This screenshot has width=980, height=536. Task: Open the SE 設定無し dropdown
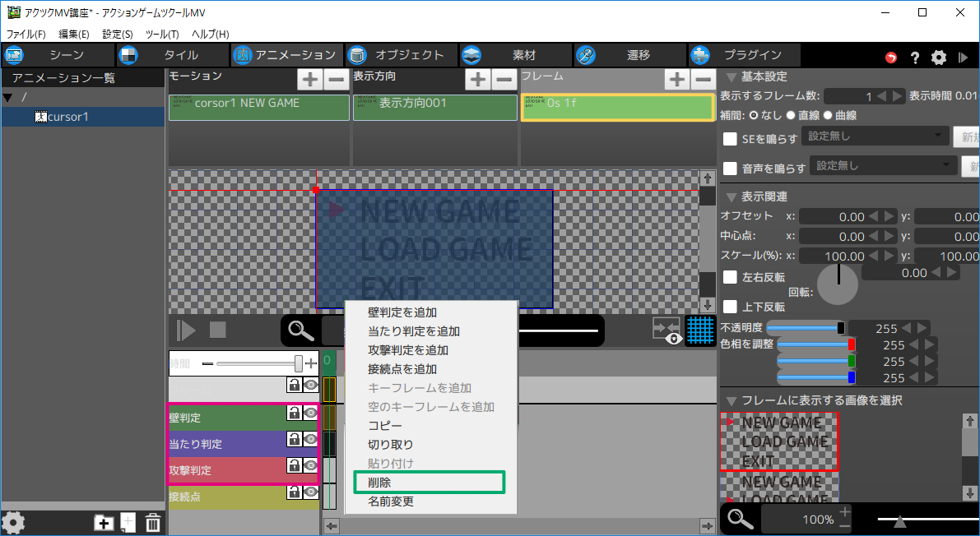click(875, 136)
